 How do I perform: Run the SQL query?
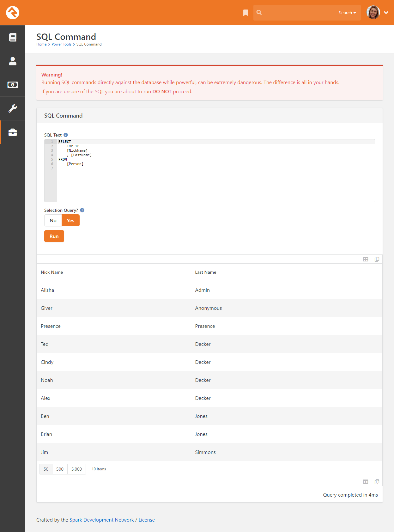click(54, 236)
